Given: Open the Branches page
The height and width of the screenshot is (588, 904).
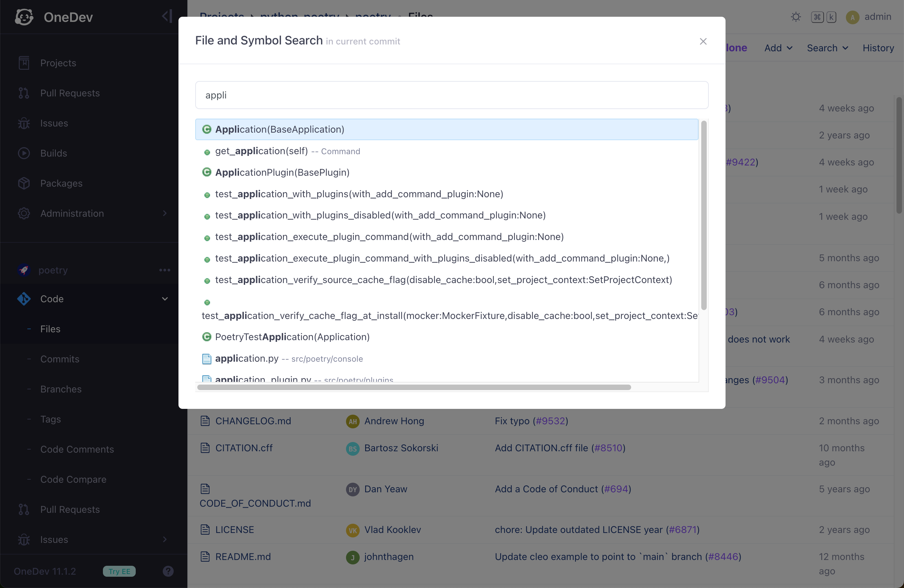Looking at the screenshot, I should [61, 389].
